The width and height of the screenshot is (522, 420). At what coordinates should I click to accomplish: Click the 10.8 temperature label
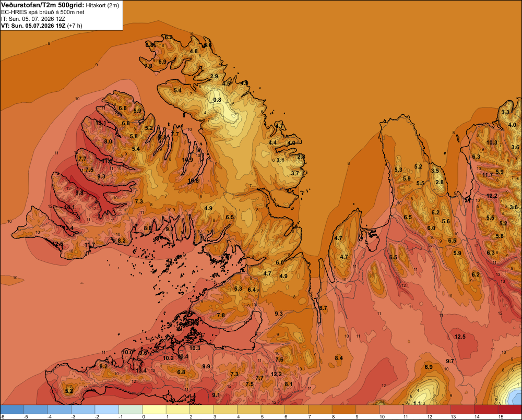(x=193, y=181)
